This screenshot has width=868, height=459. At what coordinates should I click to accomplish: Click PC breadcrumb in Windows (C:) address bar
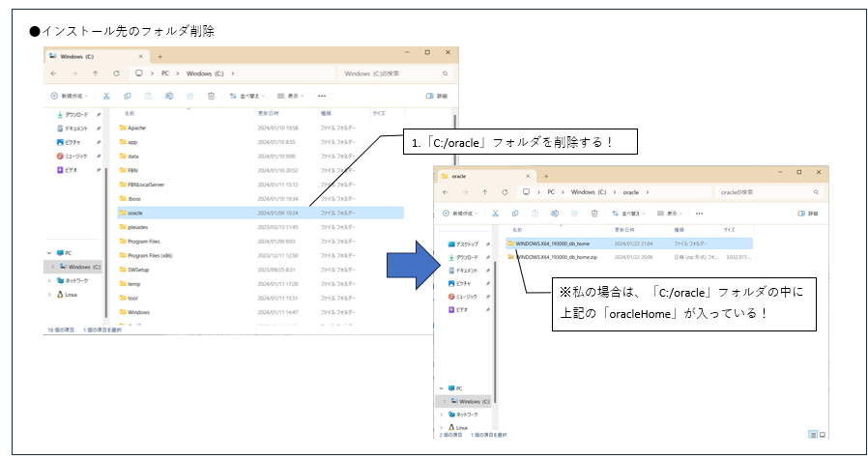point(165,73)
